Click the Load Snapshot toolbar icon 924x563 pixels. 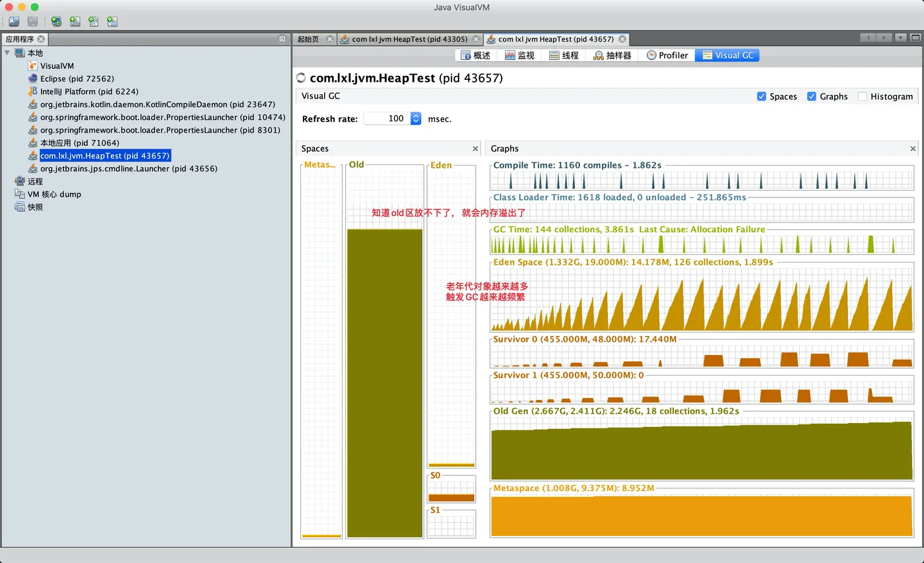[x=14, y=22]
